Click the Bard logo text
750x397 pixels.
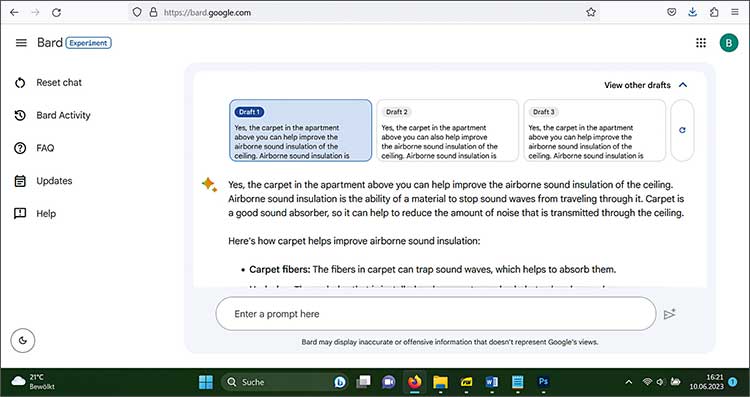pos(50,43)
